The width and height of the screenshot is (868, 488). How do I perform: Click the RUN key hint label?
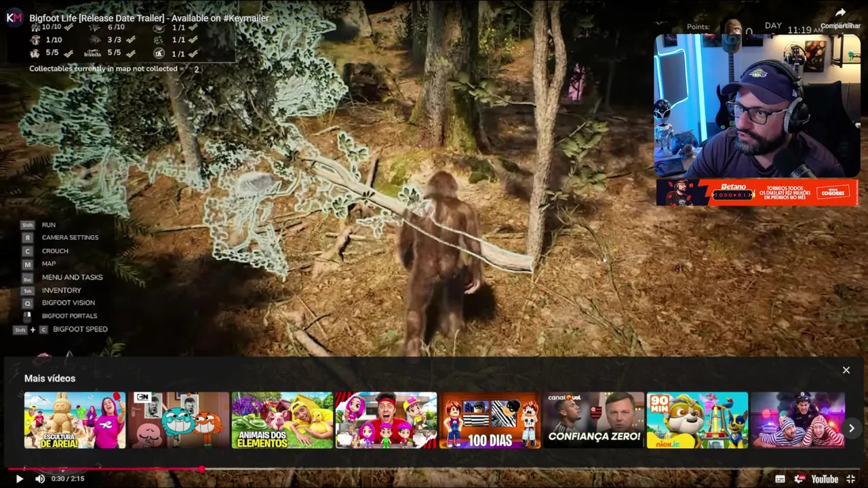pyautogui.click(x=49, y=225)
